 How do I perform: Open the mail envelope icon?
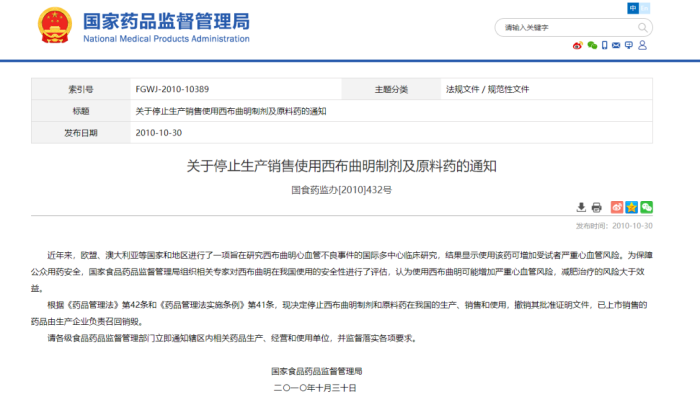coord(616,45)
